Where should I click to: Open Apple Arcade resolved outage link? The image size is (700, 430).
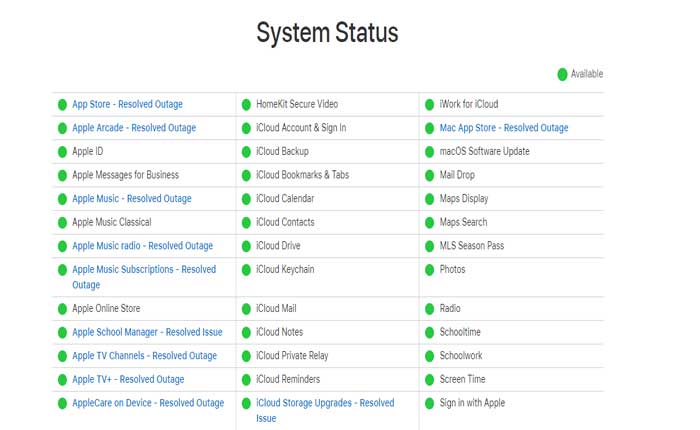[134, 128]
